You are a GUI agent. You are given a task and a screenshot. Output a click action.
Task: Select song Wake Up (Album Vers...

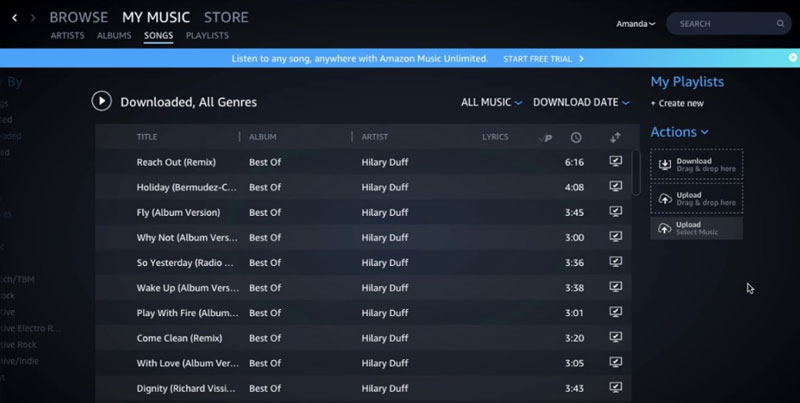(x=188, y=288)
